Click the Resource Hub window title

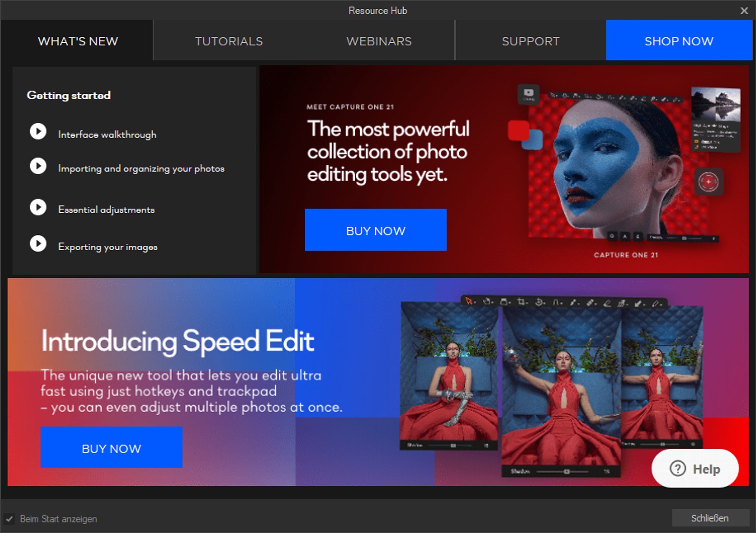click(378, 11)
